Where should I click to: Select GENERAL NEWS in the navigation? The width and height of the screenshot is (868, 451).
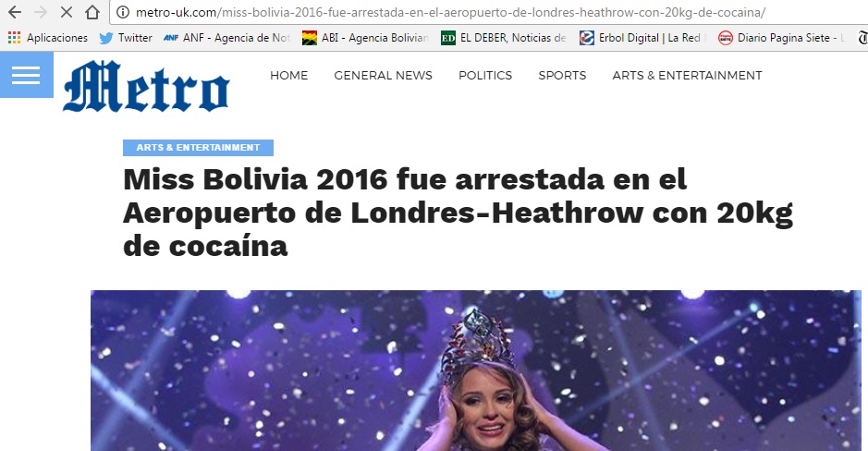tap(383, 75)
